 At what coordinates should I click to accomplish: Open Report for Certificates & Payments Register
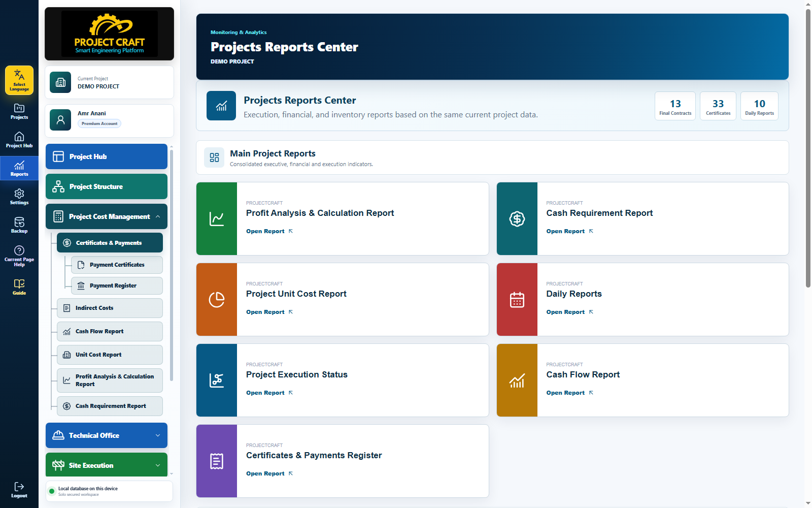pos(269,473)
